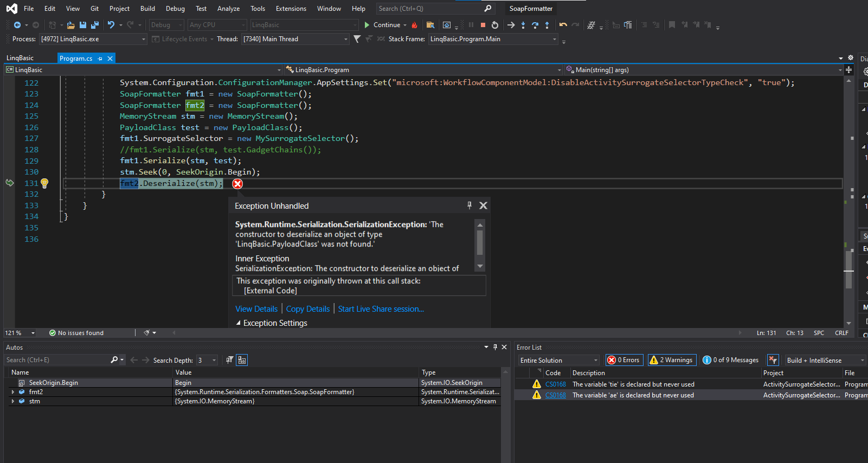Click Show Next Statement arrow

point(511,25)
